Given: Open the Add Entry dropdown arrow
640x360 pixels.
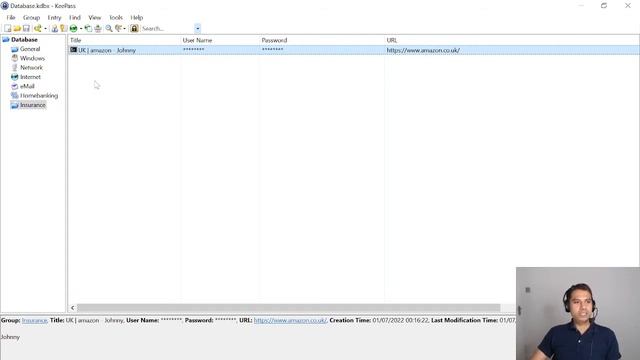Looking at the screenshot, I should [45, 28].
